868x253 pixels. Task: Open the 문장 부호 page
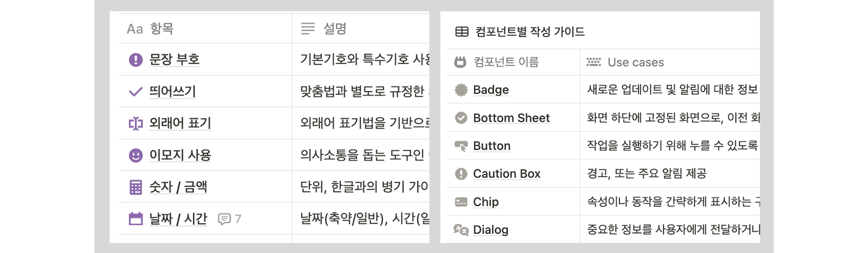pos(173,59)
